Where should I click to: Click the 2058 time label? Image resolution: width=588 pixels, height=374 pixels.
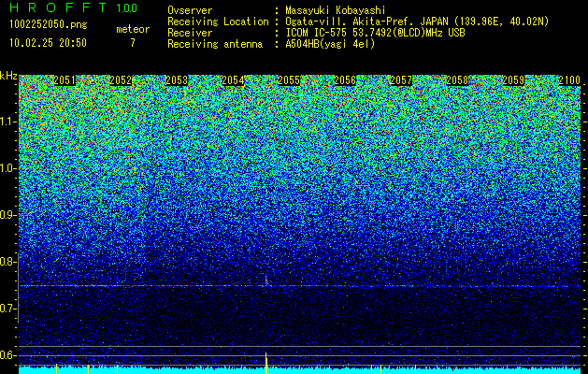click(x=457, y=80)
